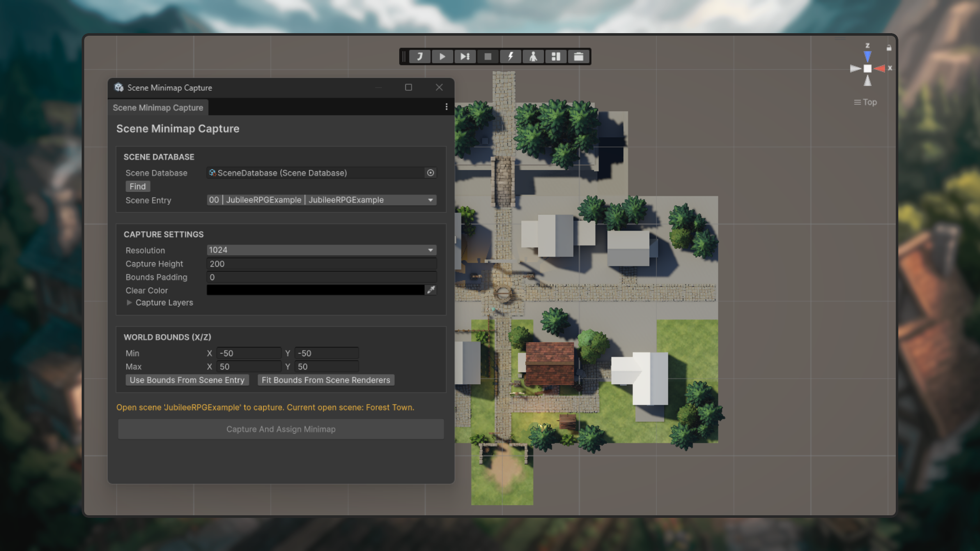The height and width of the screenshot is (551, 980).
Task: Click the red X axis gizmo cone
Action: [879, 68]
